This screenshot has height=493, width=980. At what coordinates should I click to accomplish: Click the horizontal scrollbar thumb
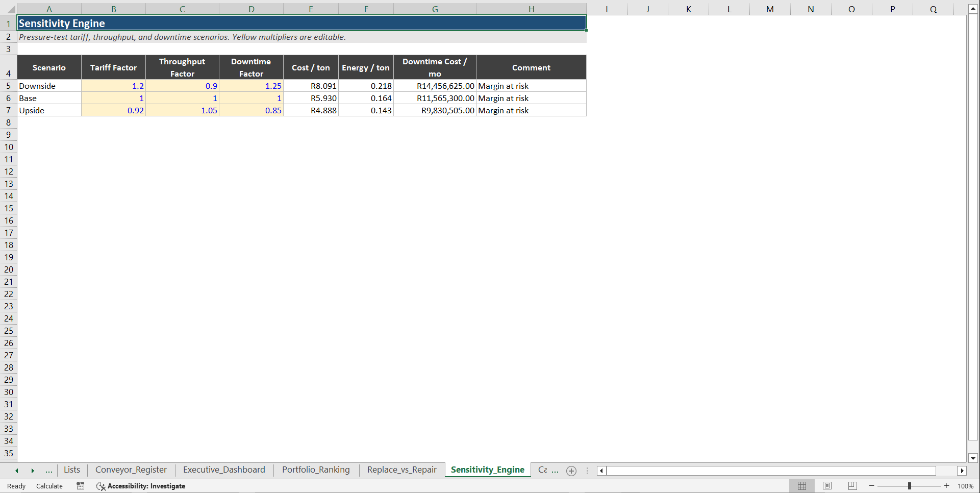point(771,471)
